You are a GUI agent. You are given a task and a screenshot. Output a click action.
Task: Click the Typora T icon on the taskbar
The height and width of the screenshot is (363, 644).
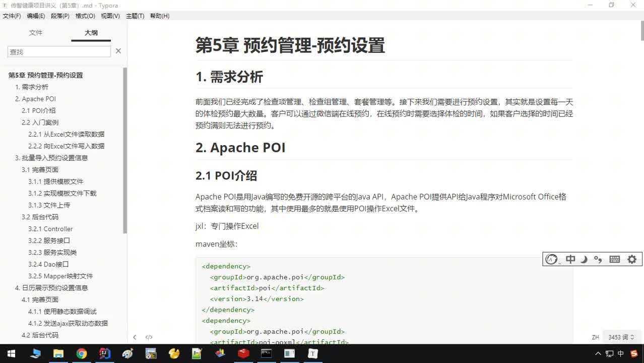(313, 353)
